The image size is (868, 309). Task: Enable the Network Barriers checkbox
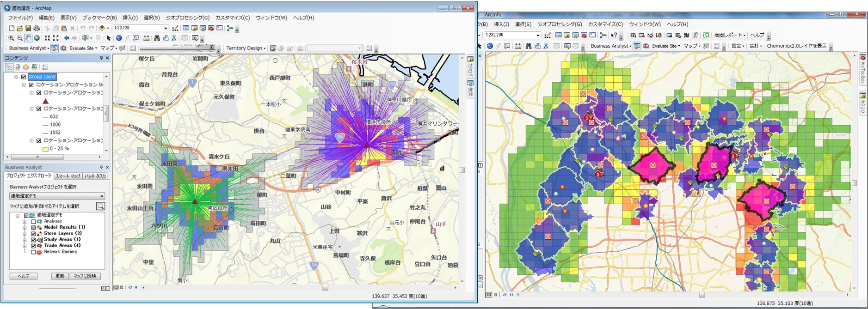[x=33, y=252]
